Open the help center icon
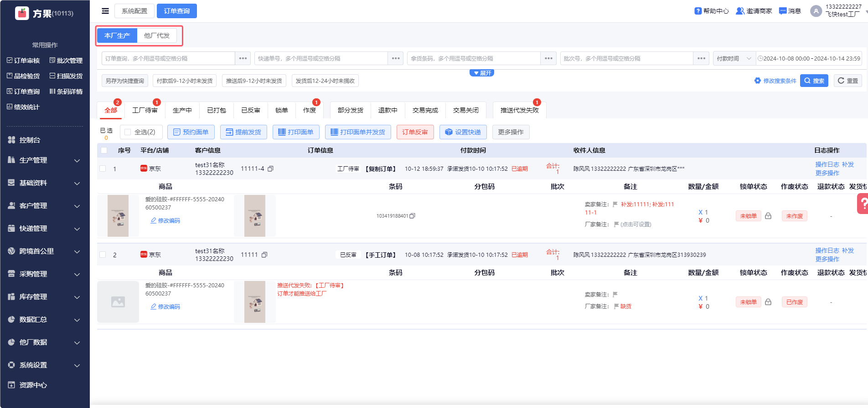 [x=698, y=11]
